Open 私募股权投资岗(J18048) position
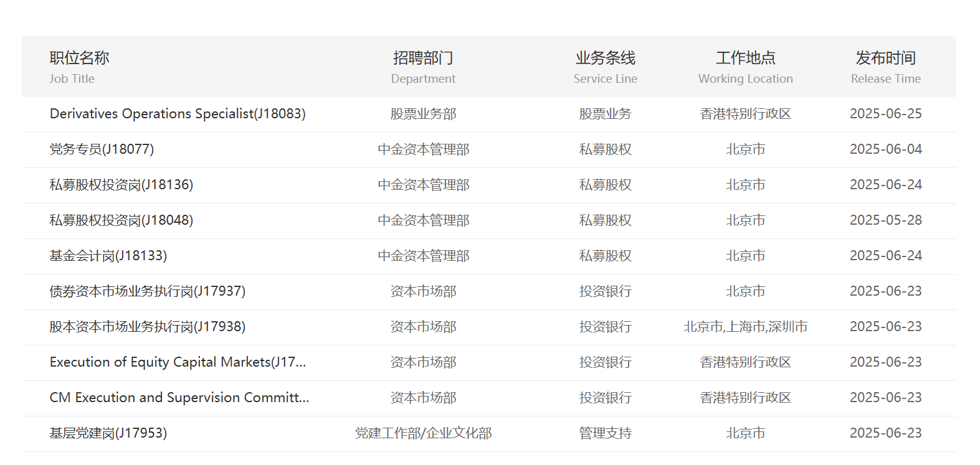This screenshot has height=465, width=980. point(121,220)
